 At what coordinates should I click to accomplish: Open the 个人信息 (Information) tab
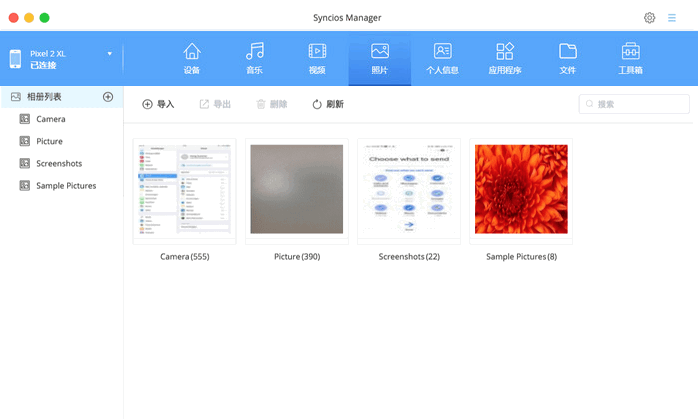point(442,58)
